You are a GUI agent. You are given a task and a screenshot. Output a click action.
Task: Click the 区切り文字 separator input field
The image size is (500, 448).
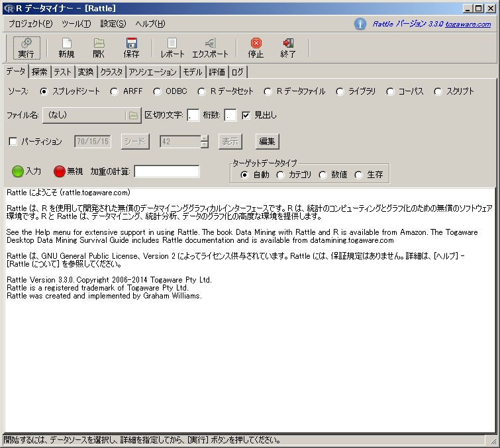coord(193,115)
